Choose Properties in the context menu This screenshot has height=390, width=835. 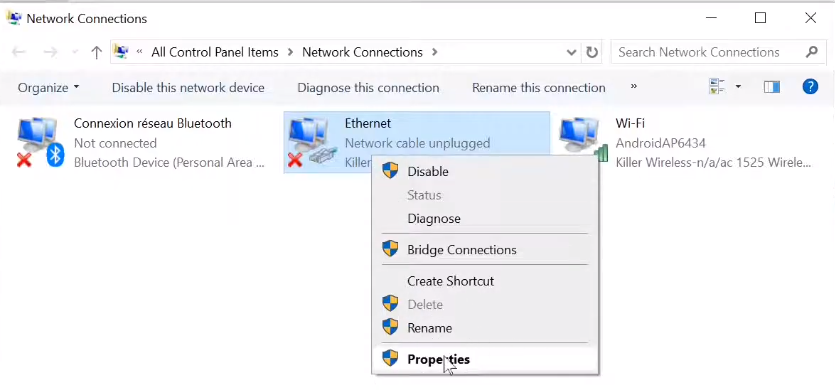(485, 359)
